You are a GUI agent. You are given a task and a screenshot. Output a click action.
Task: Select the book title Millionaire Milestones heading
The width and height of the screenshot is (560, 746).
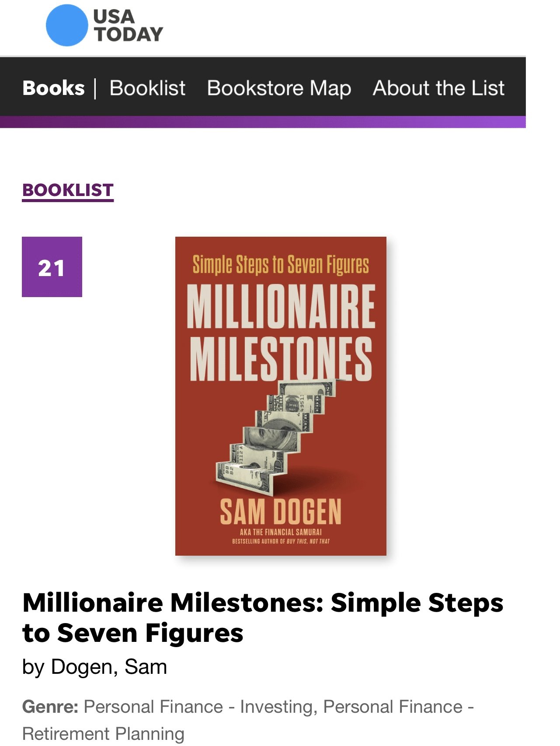tap(263, 616)
